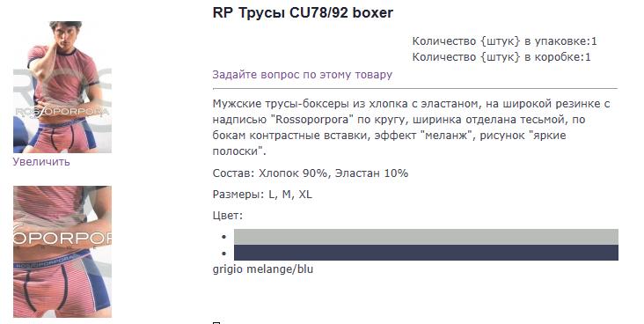
Task: Click the product title "RP Трусы CU78/92 boxer"
Action: [x=303, y=12]
